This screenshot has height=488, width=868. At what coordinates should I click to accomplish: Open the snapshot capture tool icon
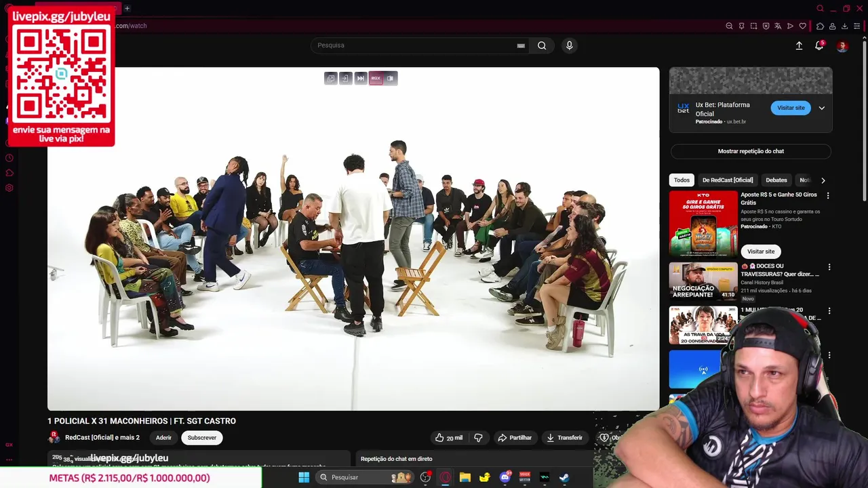click(x=753, y=26)
